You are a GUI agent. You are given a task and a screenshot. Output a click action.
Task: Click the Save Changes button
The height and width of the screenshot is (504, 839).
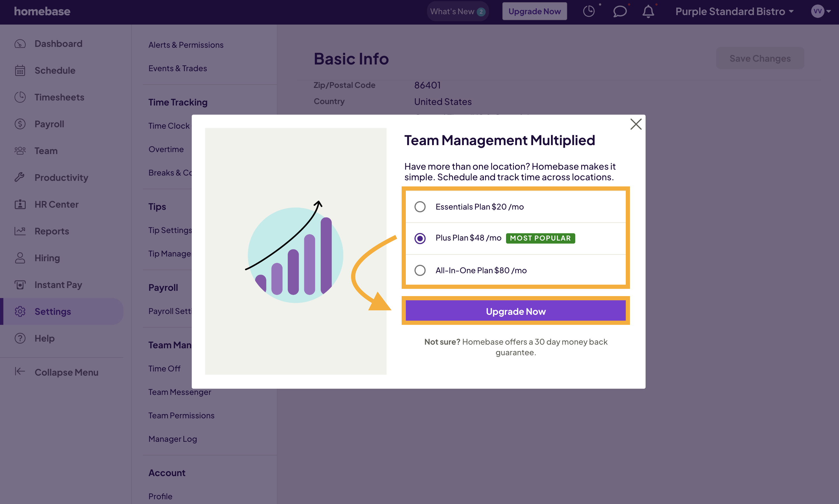(x=760, y=58)
